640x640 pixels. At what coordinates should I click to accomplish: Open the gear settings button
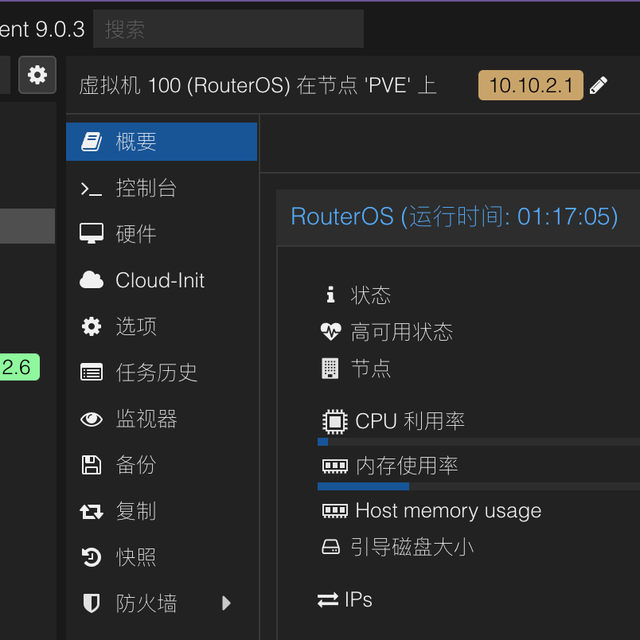[37, 75]
